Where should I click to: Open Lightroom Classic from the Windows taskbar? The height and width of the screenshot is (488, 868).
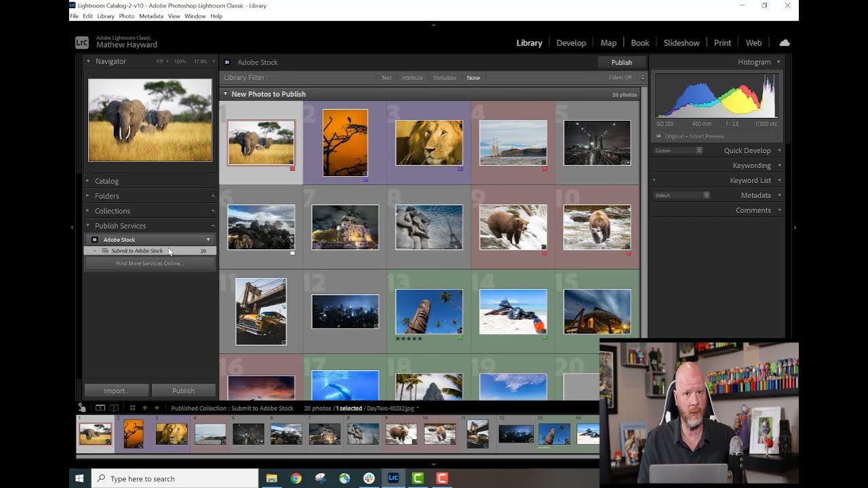tap(393, 479)
